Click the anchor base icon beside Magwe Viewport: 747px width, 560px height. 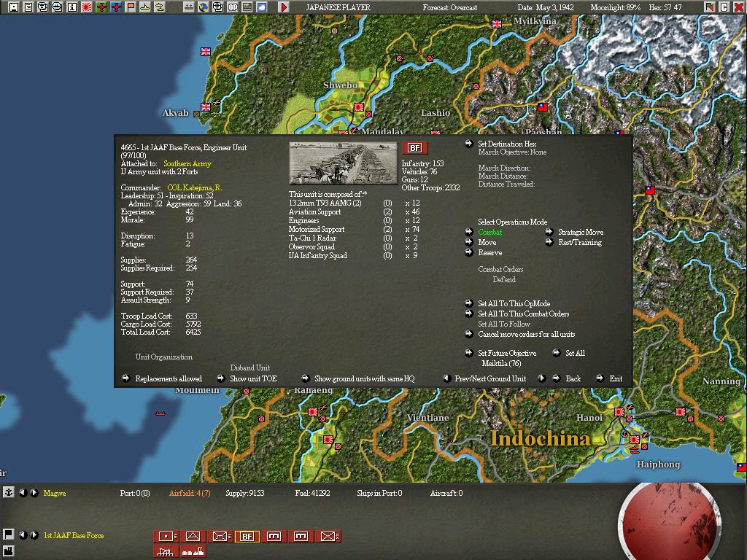pos(8,492)
